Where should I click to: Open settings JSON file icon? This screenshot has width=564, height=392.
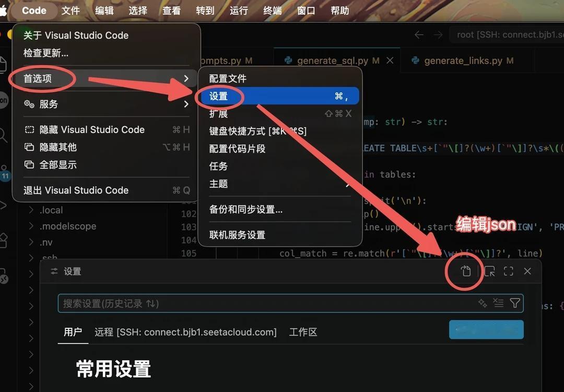pyautogui.click(x=466, y=271)
